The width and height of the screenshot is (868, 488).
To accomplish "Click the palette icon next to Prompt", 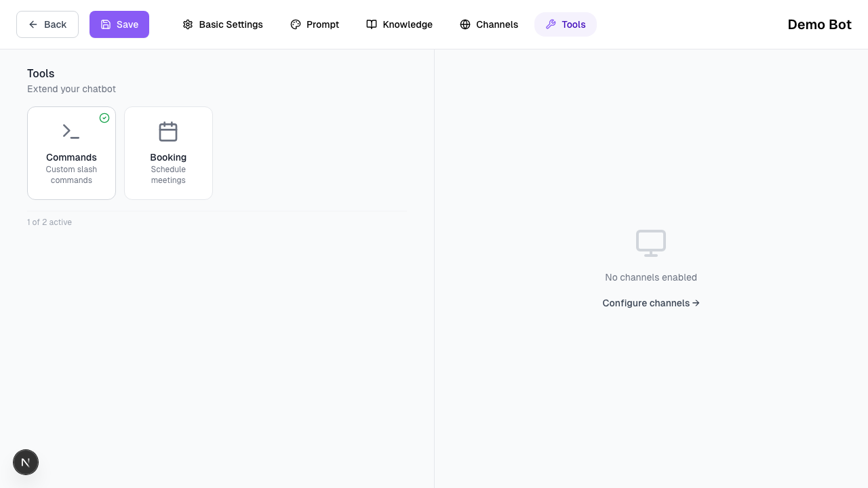I will 296,24.
